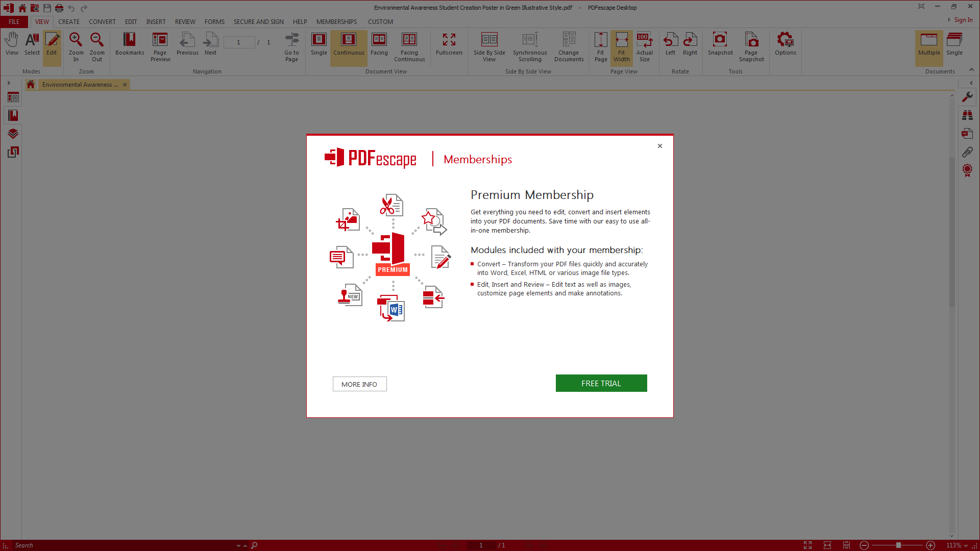Take a Snapshot with camera tool

[x=720, y=44]
